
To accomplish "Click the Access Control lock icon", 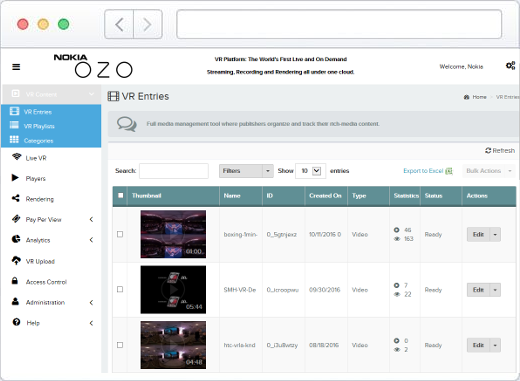I will click(15, 281).
